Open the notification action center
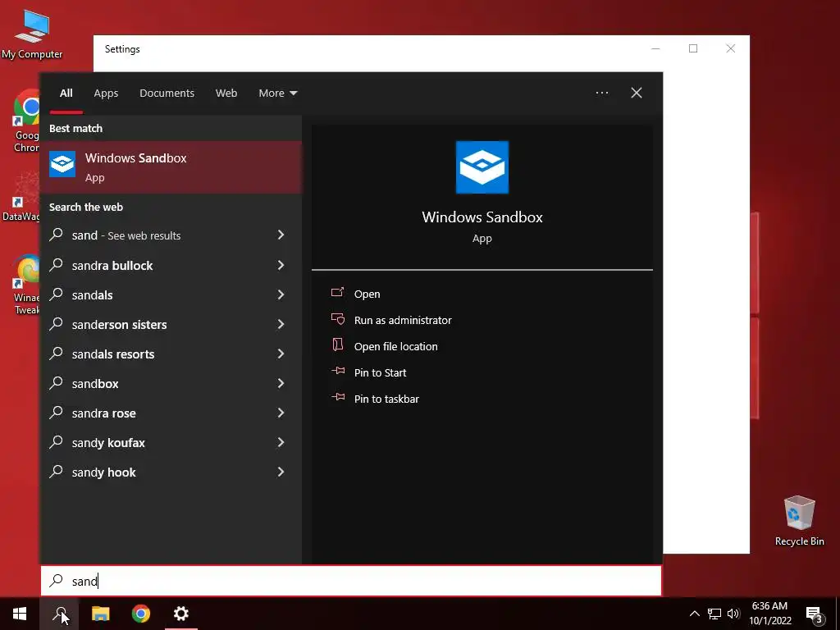The width and height of the screenshot is (840, 630). (815, 614)
